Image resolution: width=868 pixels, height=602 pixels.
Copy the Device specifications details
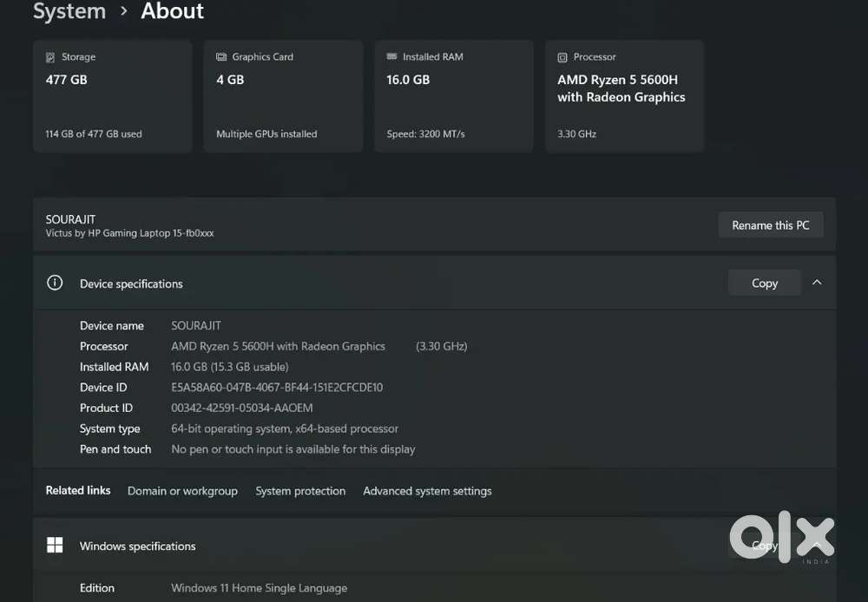[x=764, y=283]
